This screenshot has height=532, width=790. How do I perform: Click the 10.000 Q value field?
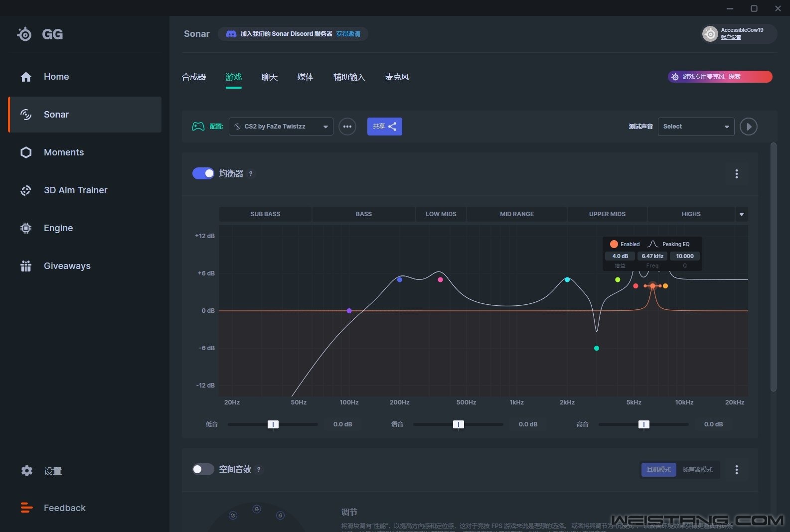685,256
